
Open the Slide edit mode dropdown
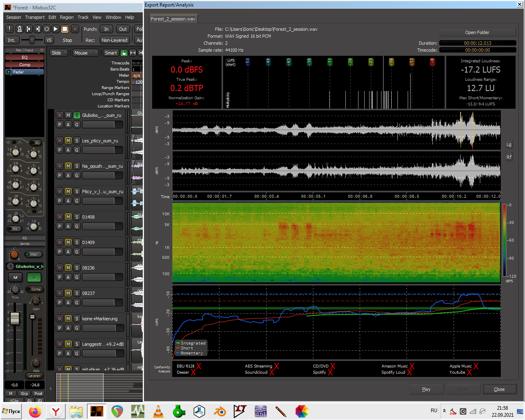[59, 53]
